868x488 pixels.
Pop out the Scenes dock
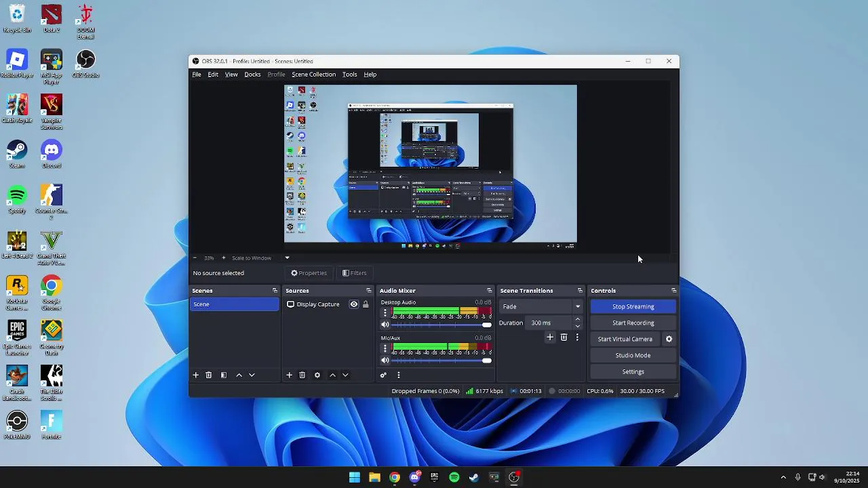275,291
